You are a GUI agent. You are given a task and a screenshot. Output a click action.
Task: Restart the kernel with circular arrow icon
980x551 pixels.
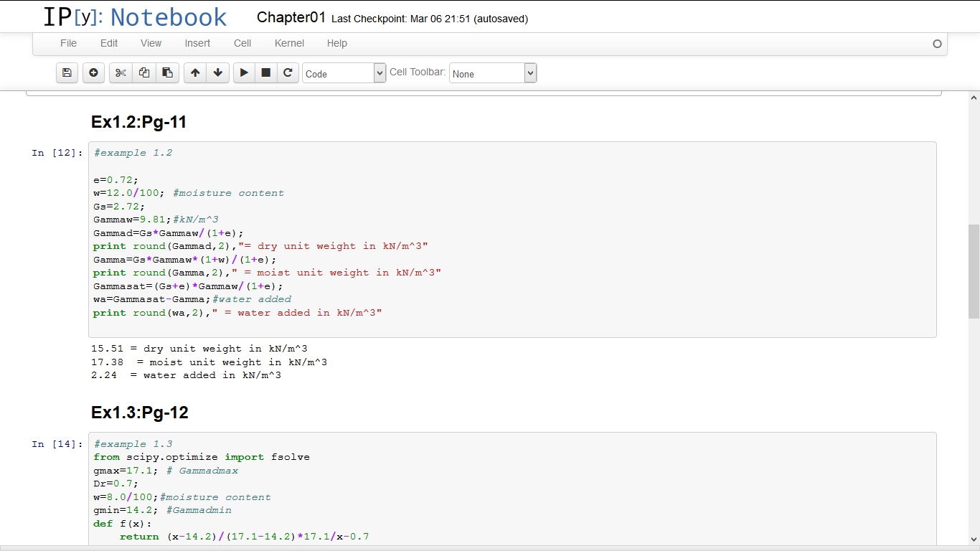click(288, 73)
